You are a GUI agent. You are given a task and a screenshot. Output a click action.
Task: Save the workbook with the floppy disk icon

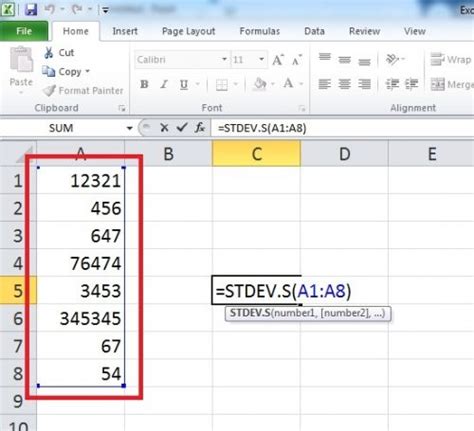31,9
